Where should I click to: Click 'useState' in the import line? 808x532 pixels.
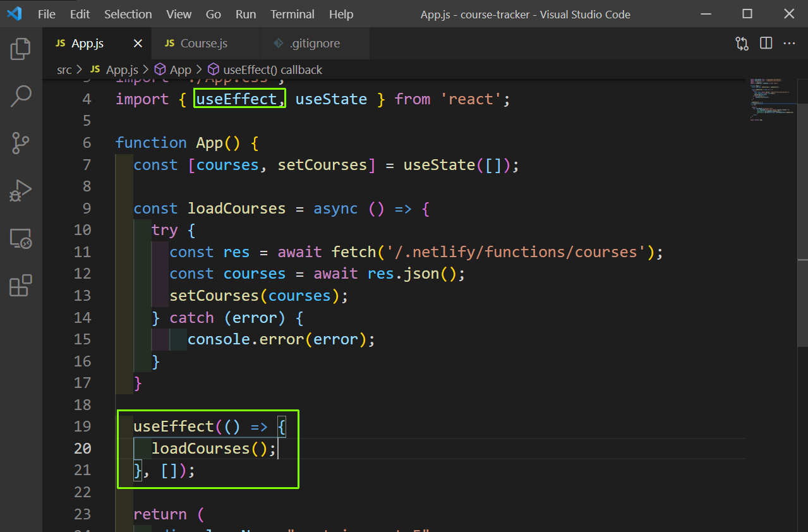(331, 99)
